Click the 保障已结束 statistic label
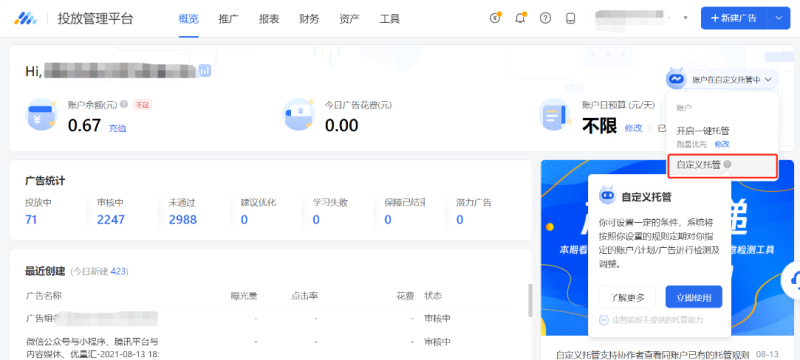Image resolution: width=800 pixels, height=360 pixels. point(405,202)
